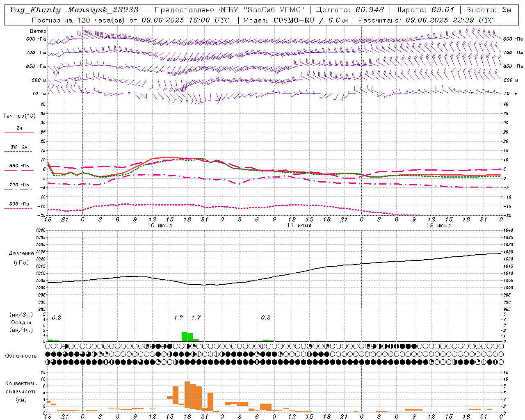Screen dimensions: 525x420
Task: Click the (гПа) unit label under Давление
Action: [21, 263]
